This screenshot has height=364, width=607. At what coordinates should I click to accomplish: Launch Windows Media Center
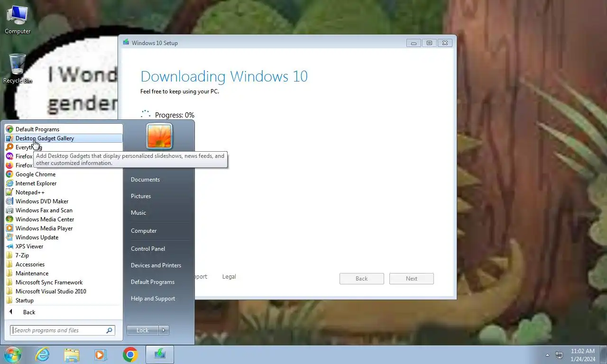click(64, 219)
